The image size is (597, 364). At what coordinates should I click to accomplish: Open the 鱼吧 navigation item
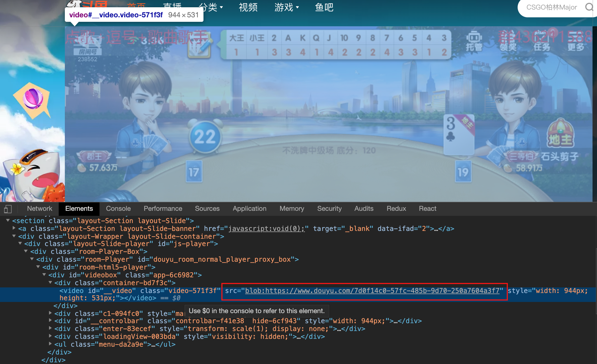click(324, 7)
